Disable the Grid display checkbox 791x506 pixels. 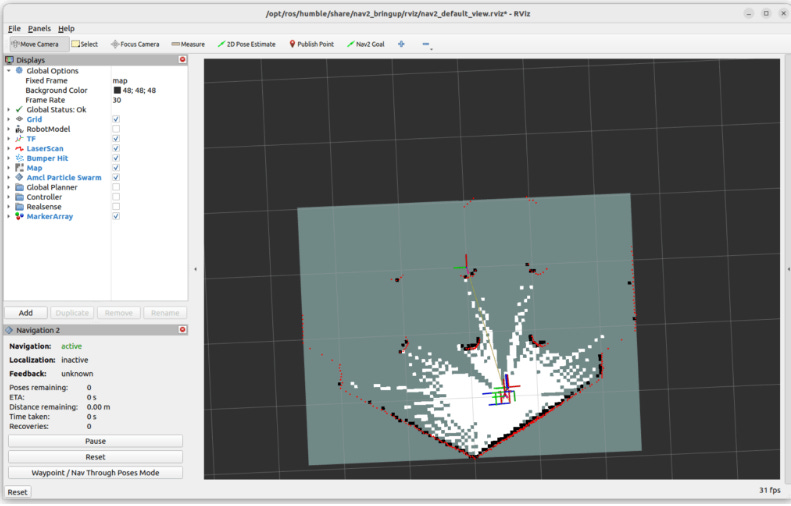click(x=116, y=119)
